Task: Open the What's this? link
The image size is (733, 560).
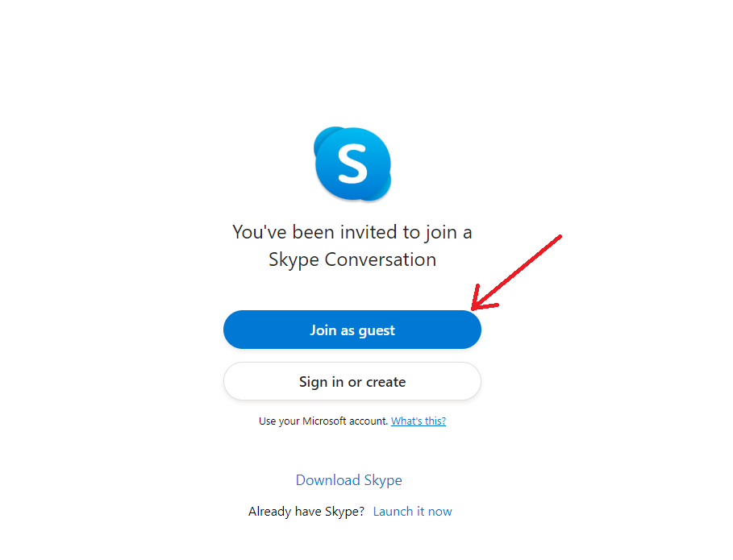Action: click(x=419, y=421)
